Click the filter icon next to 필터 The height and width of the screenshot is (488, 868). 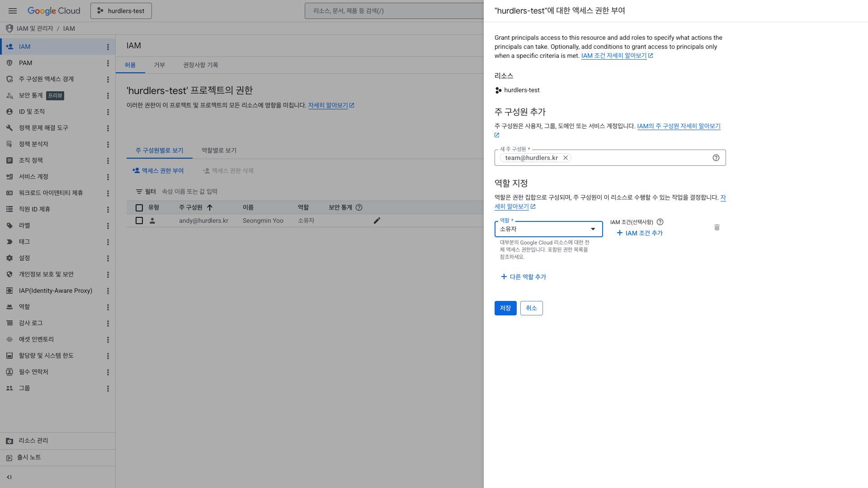pos(139,192)
